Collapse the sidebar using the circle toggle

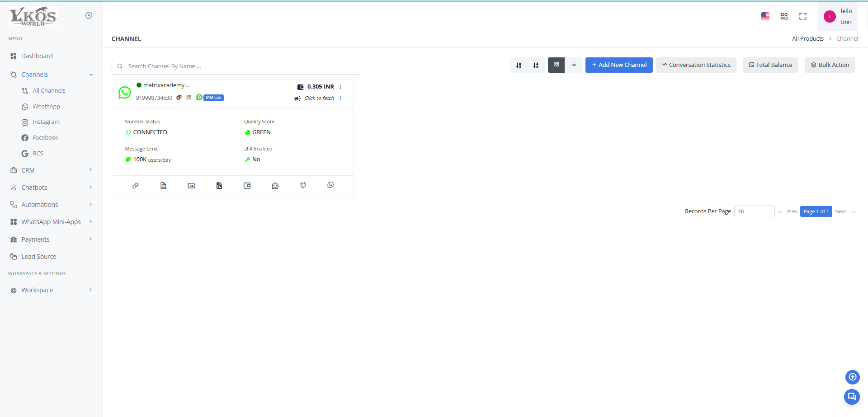click(89, 15)
